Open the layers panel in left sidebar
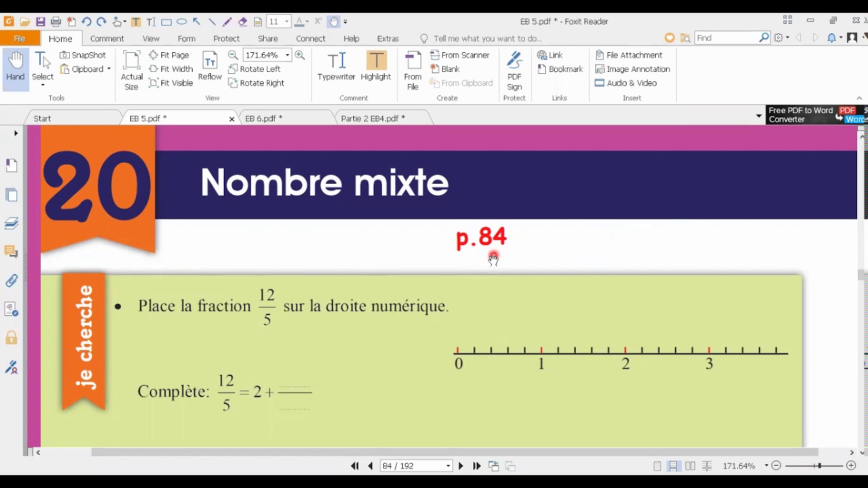The height and width of the screenshot is (488, 868). [x=12, y=224]
